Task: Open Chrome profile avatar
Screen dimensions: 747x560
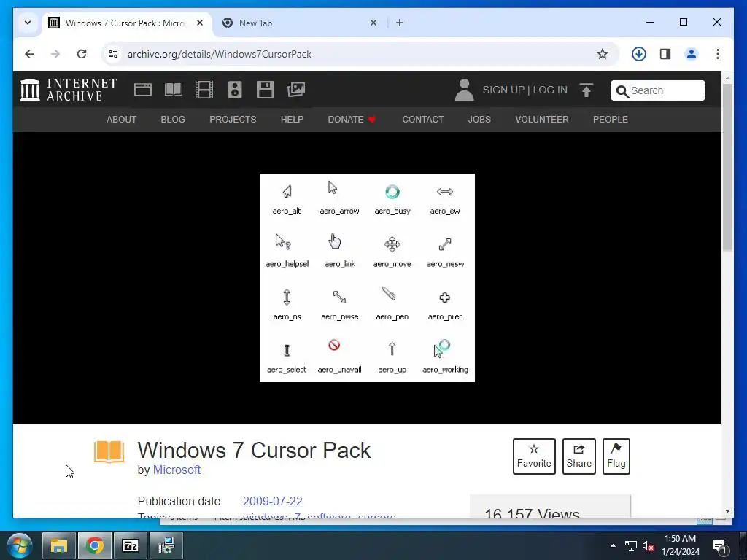Action: tap(692, 54)
